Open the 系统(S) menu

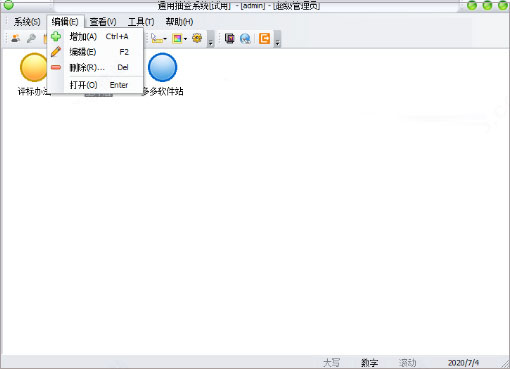(27, 22)
